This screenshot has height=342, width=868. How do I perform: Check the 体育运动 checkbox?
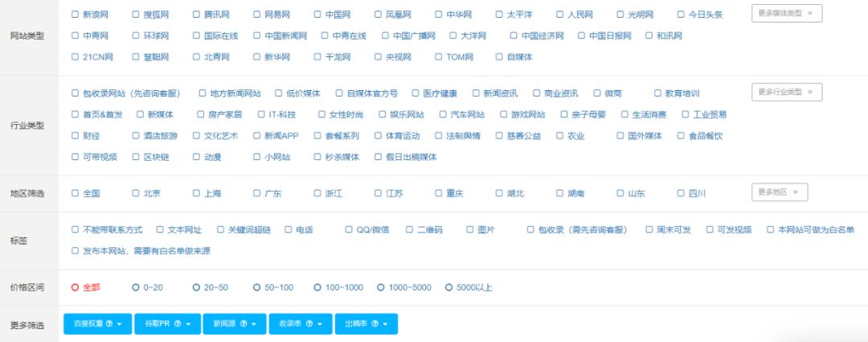pos(378,135)
